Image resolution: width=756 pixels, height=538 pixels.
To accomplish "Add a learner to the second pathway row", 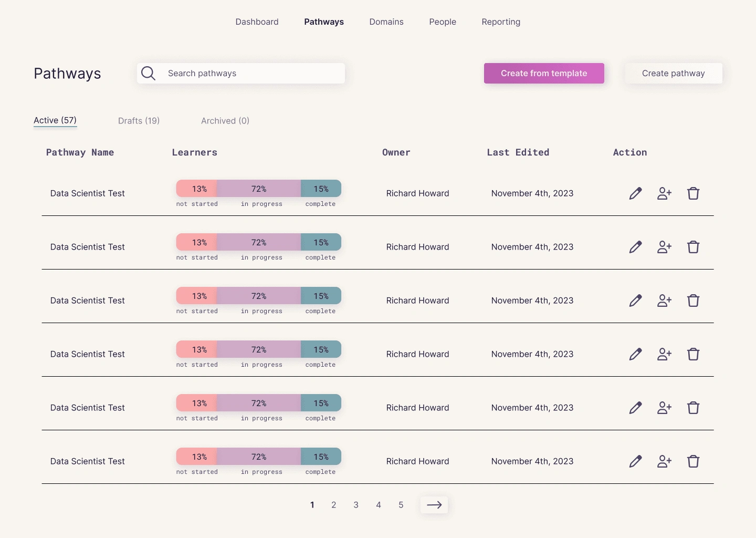I will [x=664, y=247].
